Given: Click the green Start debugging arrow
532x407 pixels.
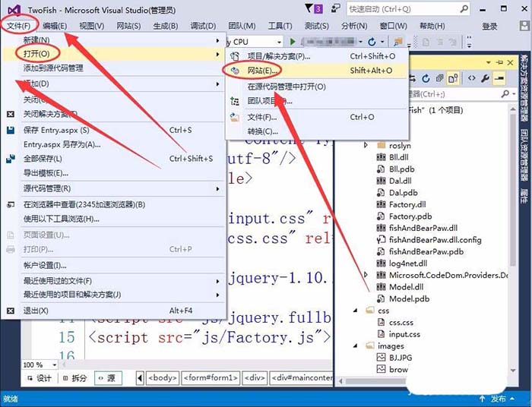Looking at the screenshot, I should [293, 42].
